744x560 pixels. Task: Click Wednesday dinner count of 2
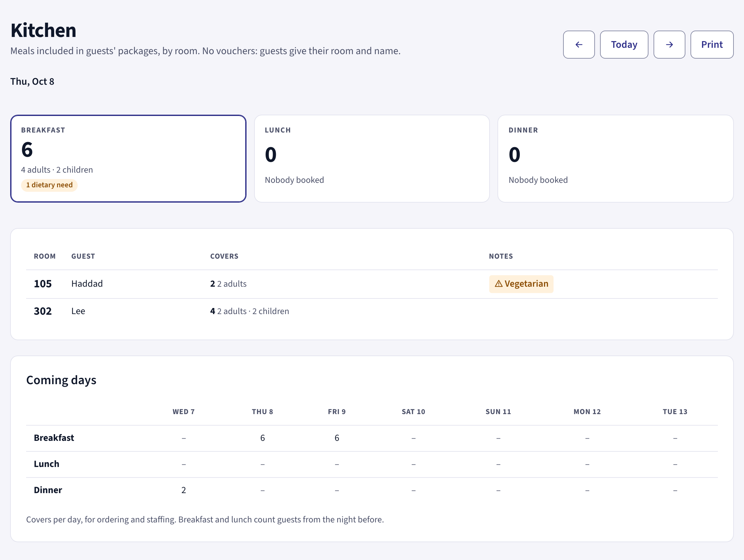(x=184, y=490)
